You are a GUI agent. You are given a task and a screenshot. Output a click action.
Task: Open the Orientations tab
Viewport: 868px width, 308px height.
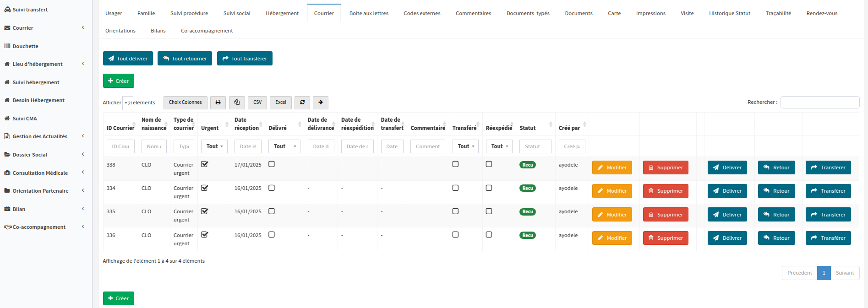pos(120,31)
